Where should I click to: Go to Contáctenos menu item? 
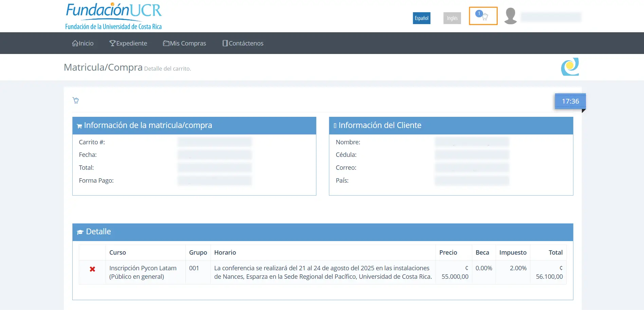243,43
